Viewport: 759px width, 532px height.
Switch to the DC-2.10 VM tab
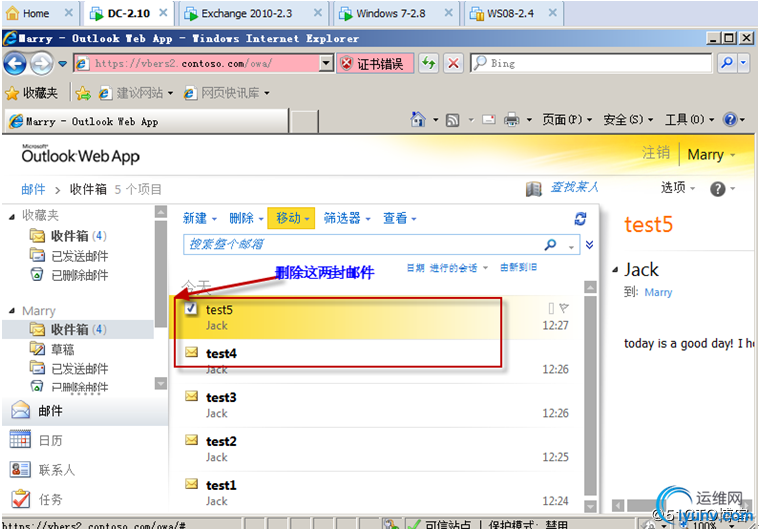(x=128, y=14)
